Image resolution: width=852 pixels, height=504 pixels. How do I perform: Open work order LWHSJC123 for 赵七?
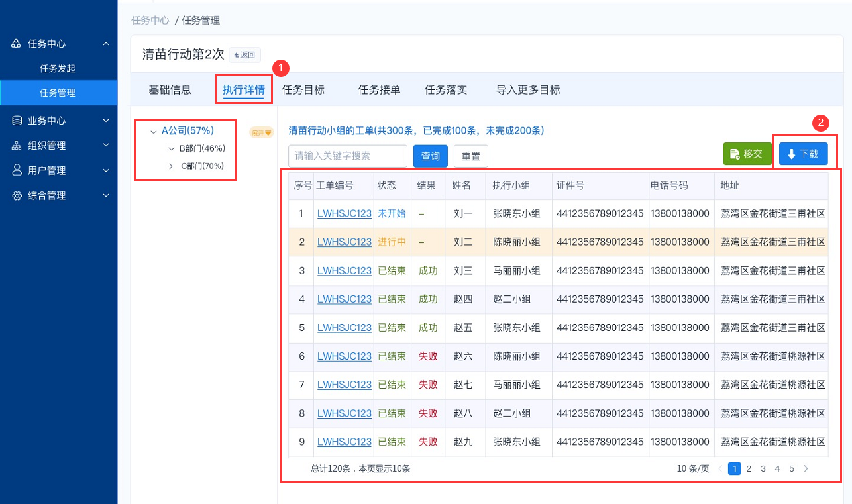point(345,385)
